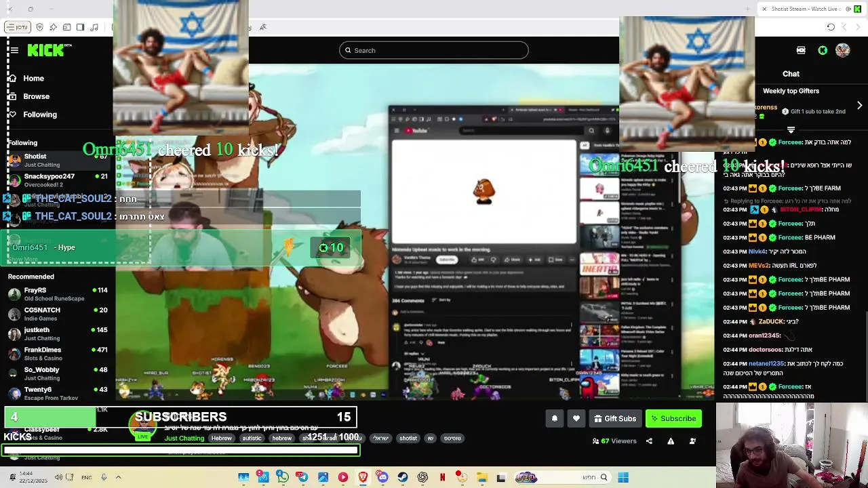This screenshot has height=488, width=868.
Task: Select the Just Chatting category link
Action: click(x=184, y=439)
